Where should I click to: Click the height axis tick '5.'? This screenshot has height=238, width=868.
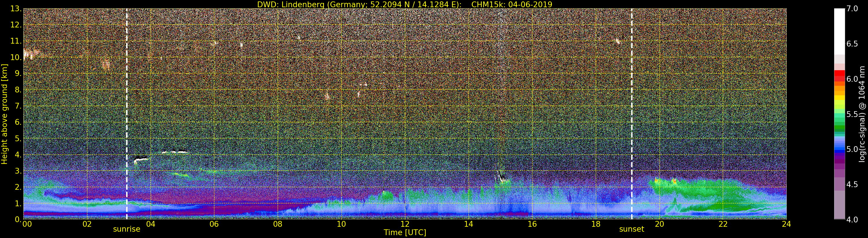pos(18,138)
